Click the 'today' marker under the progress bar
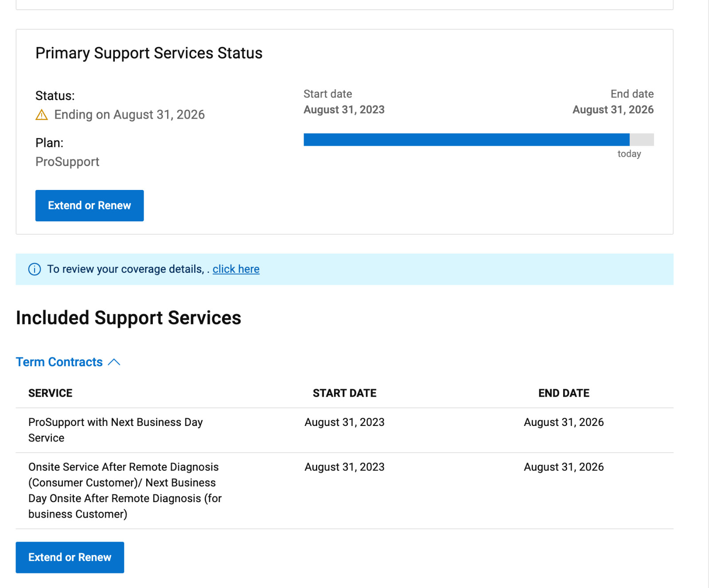709x588 pixels. pyautogui.click(x=629, y=154)
